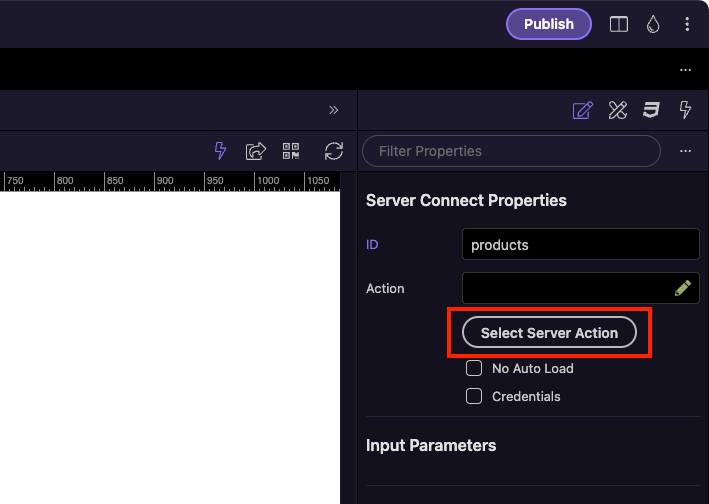The width and height of the screenshot is (709, 504).
Task: Click the share/export arrow icon
Action: (x=256, y=151)
